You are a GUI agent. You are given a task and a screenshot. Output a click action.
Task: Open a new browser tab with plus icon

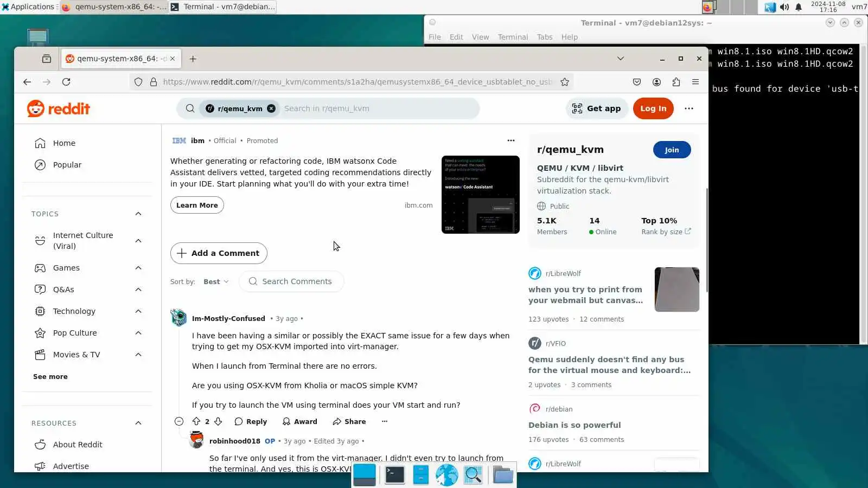click(x=193, y=59)
